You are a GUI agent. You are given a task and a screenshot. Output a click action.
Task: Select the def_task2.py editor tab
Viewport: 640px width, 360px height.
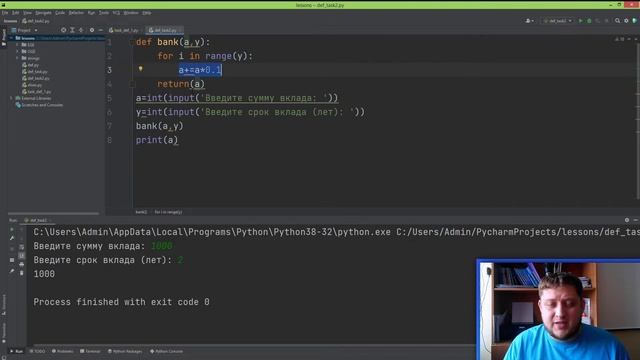165,30
